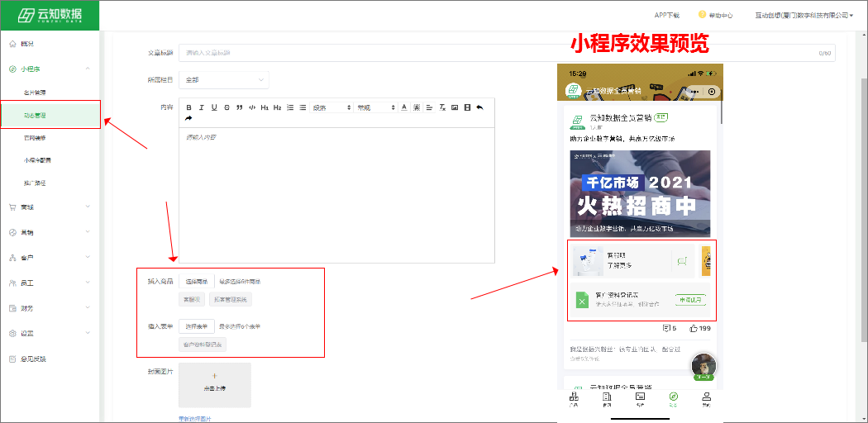The image size is (868, 423).
Task: Toggle underline formatting in the editor
Action: pyautogui.click(x=214, y=107)
